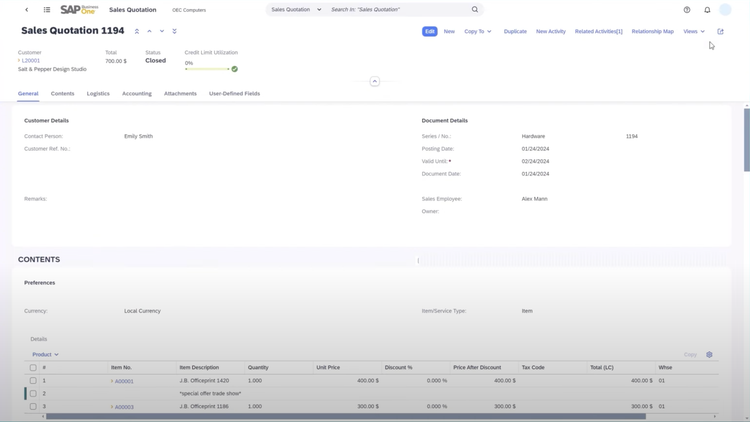Open customer link L20001
The image size is (750, 422).
coord(31,60)
